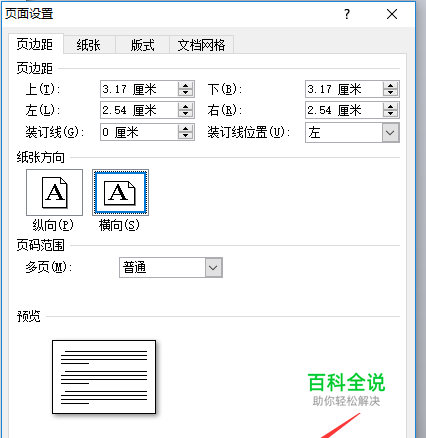This screenshot has width=426, height=438.
Task: Click the 左(L) left margin input field
Action: [x=139, y=110]
